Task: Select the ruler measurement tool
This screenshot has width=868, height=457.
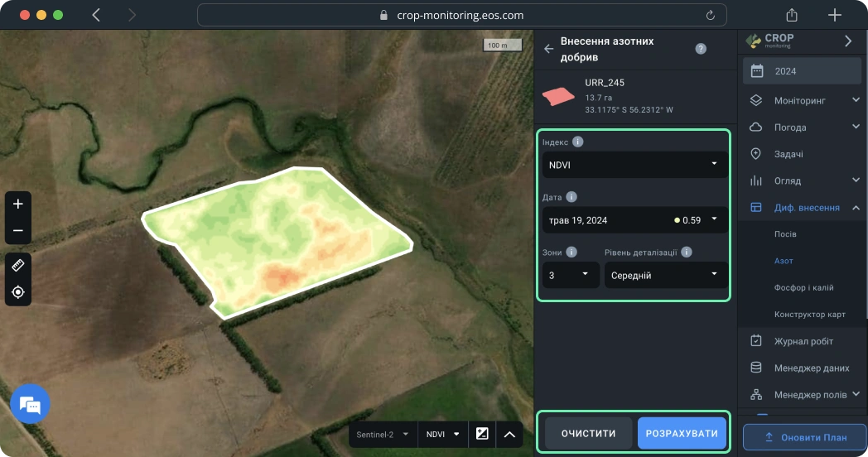Action: click(18, 265)
